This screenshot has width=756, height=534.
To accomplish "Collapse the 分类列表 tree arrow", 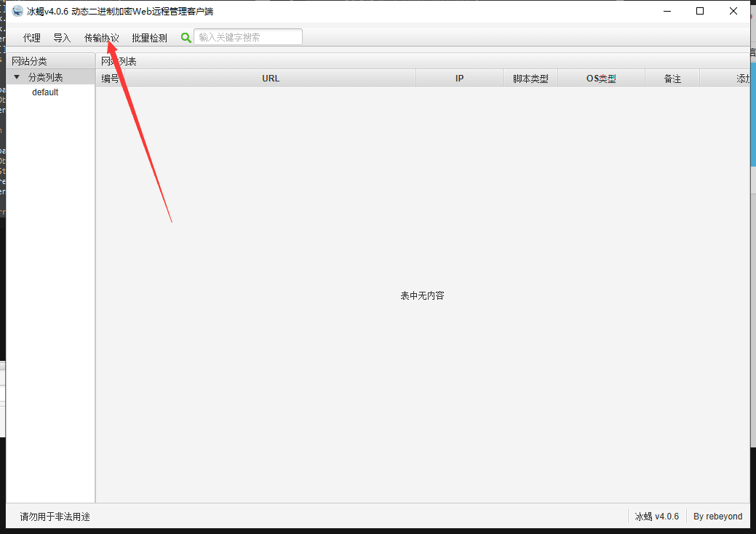I will pyautogui.click(x=17, y=77).
